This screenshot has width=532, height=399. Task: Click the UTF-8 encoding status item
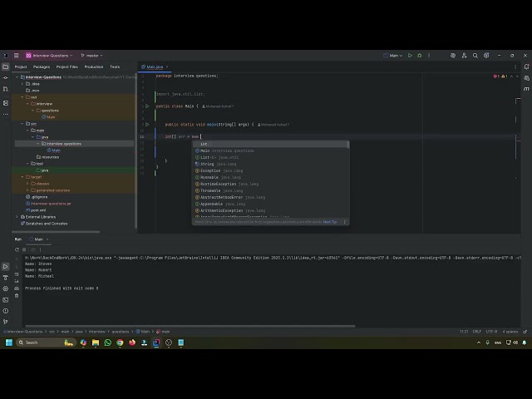click(x=491, y=332)
